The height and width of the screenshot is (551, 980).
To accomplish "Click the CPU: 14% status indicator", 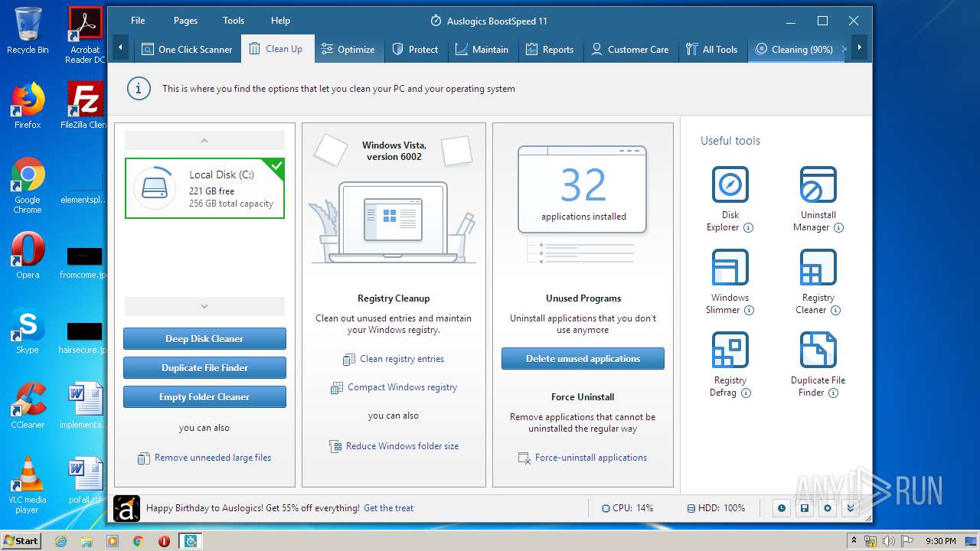I will (x=628, y=508).
